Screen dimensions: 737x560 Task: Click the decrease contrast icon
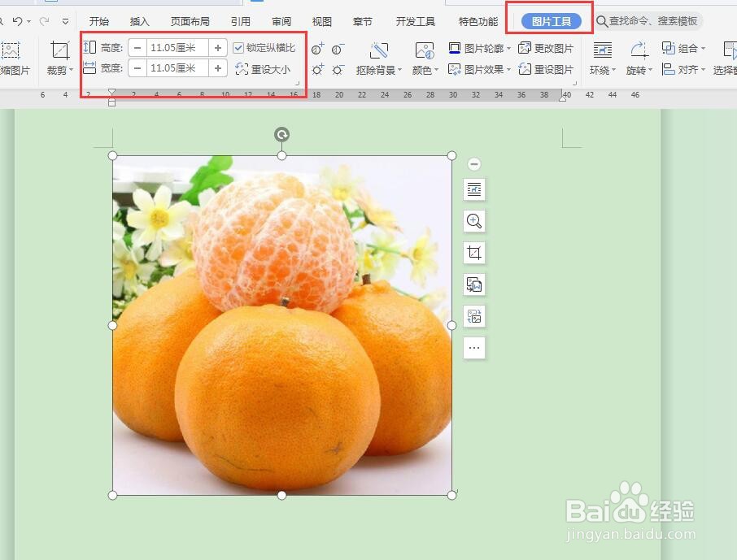335,49
